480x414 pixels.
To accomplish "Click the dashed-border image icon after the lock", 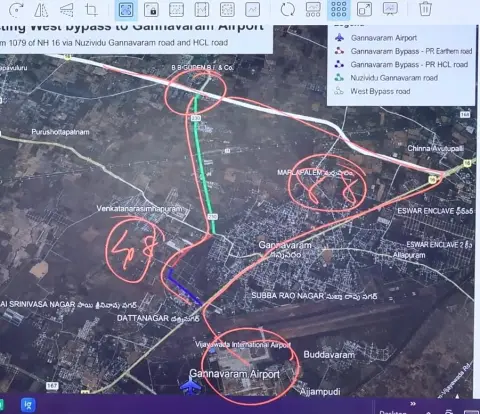I will 177,10.
